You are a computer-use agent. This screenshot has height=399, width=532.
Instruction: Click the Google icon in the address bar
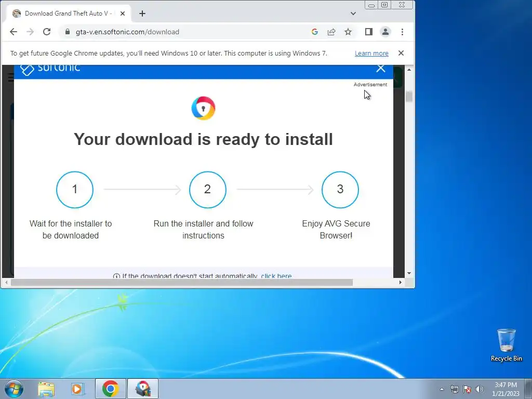coord(314,32)
